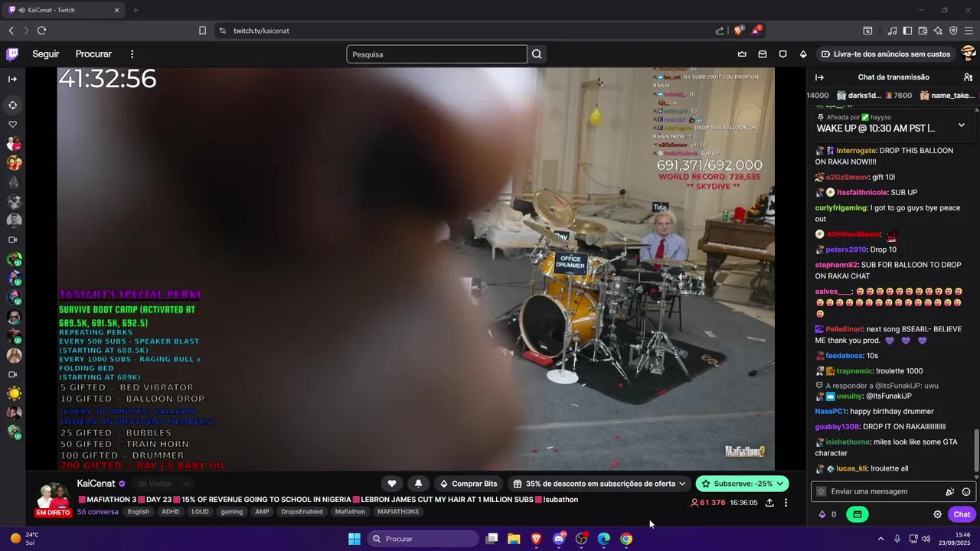
Task: Click the green rewards button under chat
Action: [x=857, y=514]
